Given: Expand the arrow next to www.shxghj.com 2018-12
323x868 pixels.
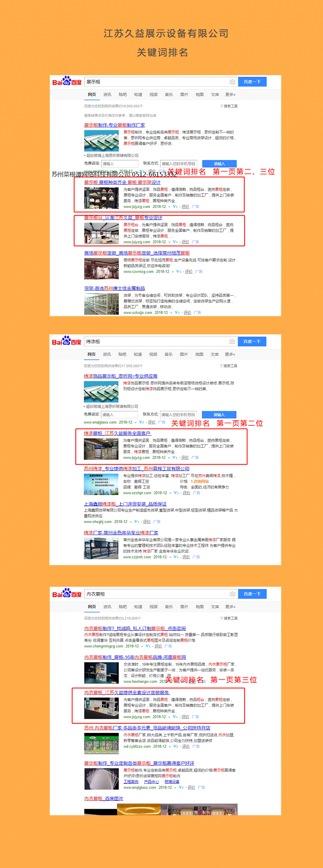Looking at the screenshot, I should point(131,522).
